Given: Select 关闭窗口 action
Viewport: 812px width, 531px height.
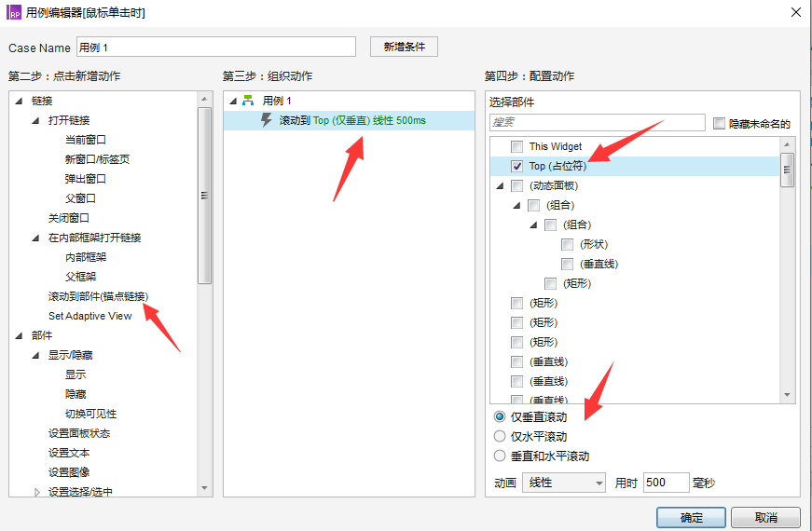Looking at the screenshot, I should pyautogui.click(x=69, y=218).
